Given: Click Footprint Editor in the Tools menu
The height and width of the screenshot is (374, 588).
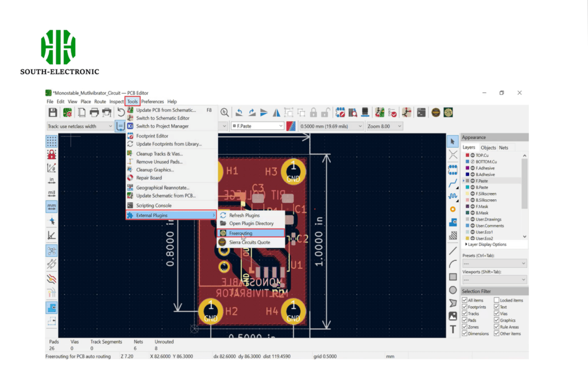Looking at the screenshot, I should click(152, 136).
